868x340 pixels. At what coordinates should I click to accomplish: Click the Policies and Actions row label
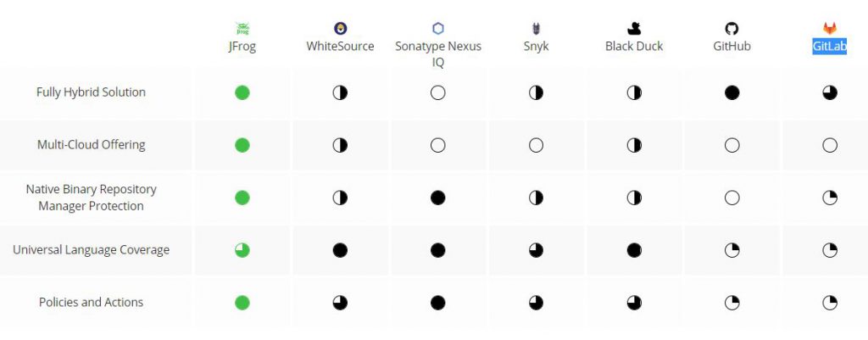coord(91,303)
